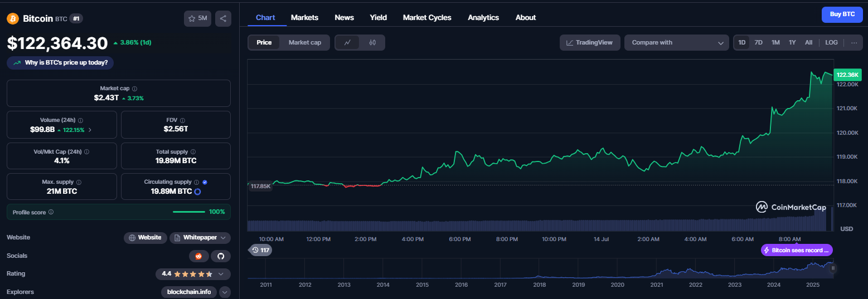Select the 7D time range

click(x=758, y=42)
